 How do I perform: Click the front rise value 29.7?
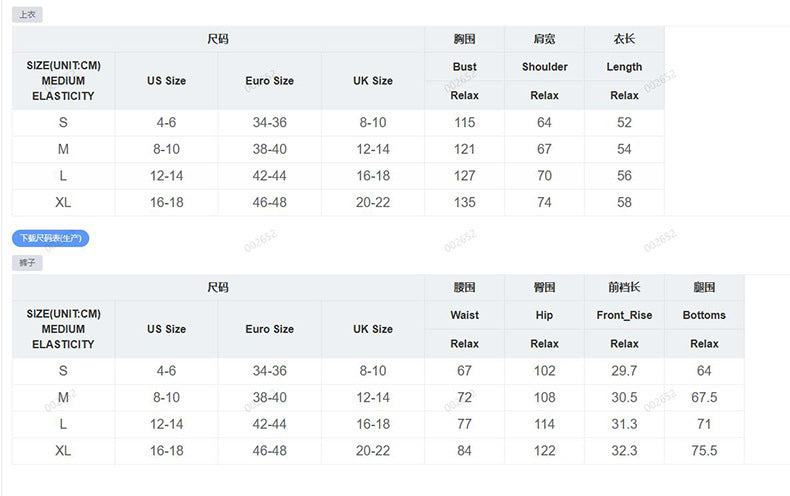point(624,370)
